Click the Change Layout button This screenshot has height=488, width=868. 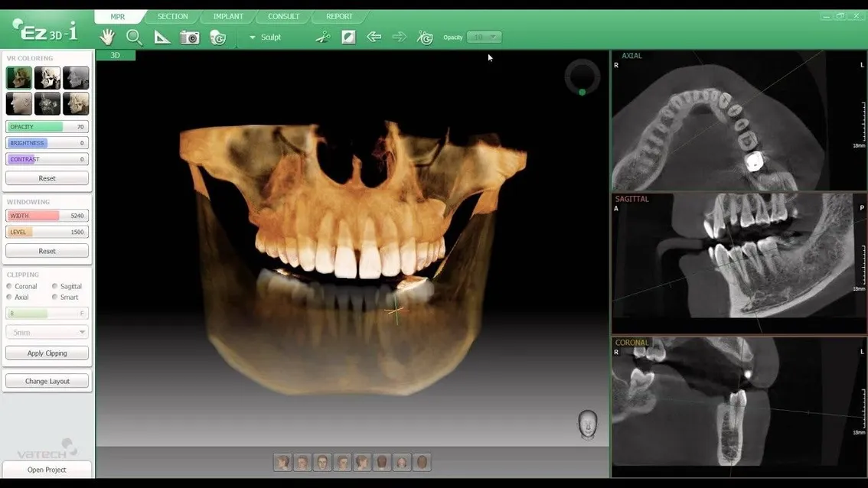tap(47, 381)
